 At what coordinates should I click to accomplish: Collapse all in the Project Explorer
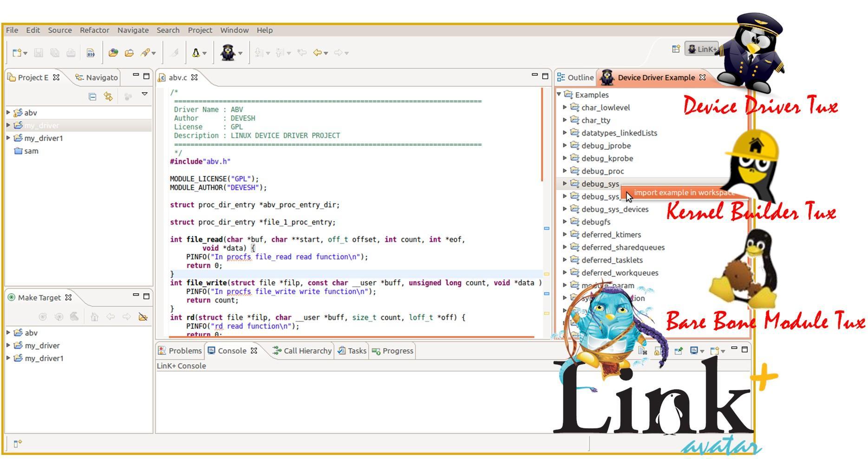pyautogui.click(x=92, y=97)
